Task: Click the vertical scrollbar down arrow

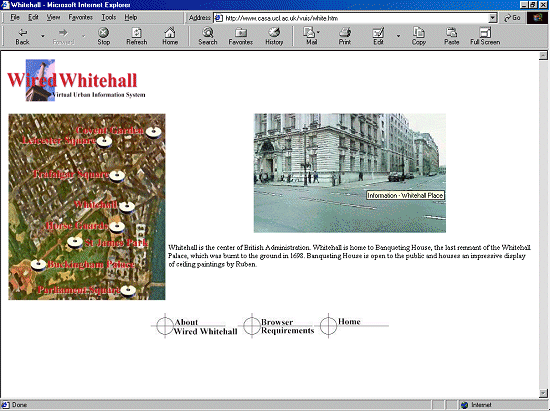Action: coord(543,393)
